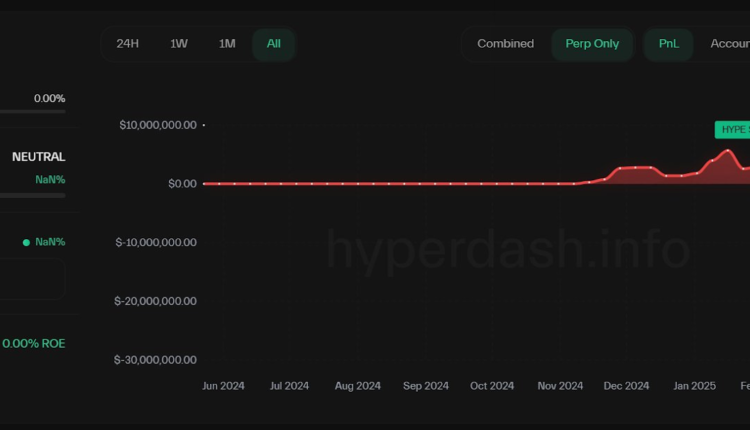750x430 pixels.
Task: Select the All time range
Action: pos(273,44)
